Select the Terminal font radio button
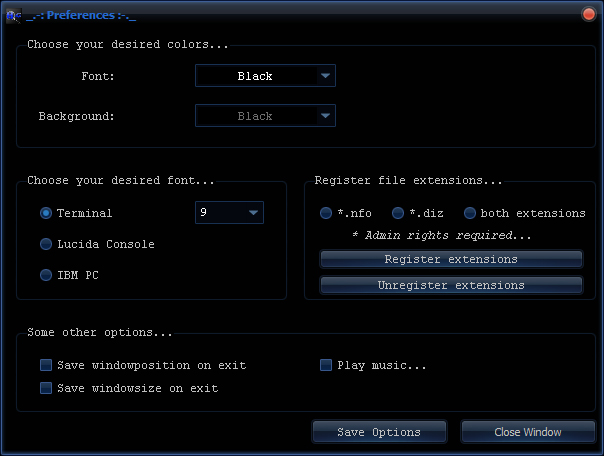Image resolution: width=604 pixels, height=456 pixels. tap(46, 213)
